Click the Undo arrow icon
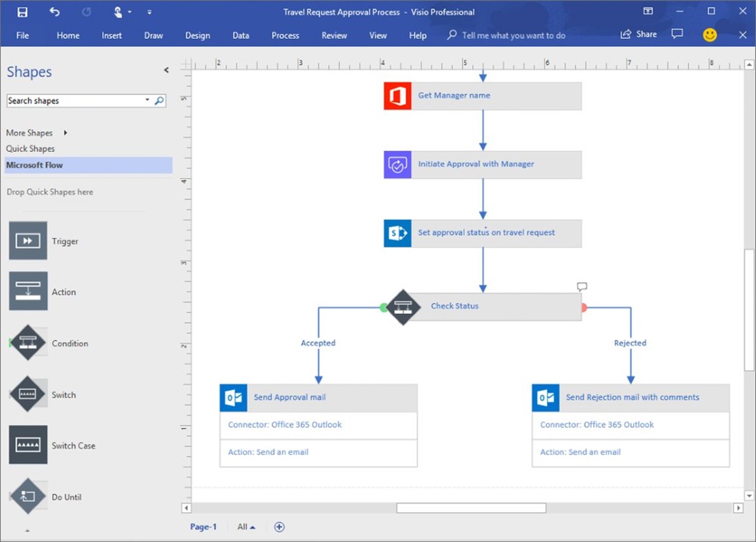The height and width of the screenshot is (542, 756). coord(54,12)
